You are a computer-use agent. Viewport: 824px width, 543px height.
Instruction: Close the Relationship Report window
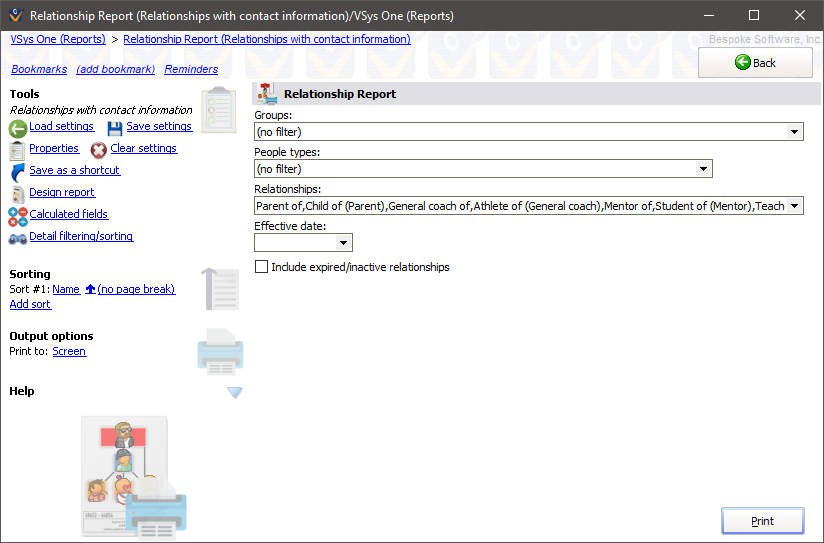(x=800, y=15)
